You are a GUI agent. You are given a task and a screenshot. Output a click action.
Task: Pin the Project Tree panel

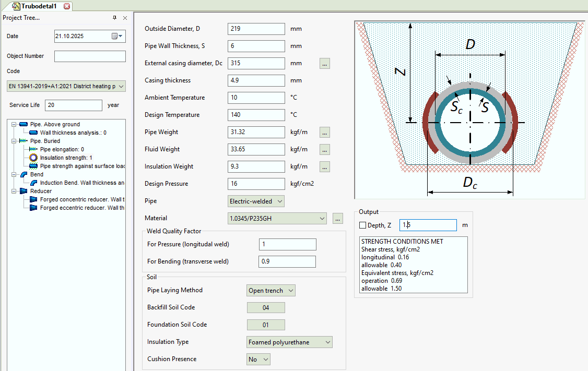pyautogui.click(x=115, y=18)
